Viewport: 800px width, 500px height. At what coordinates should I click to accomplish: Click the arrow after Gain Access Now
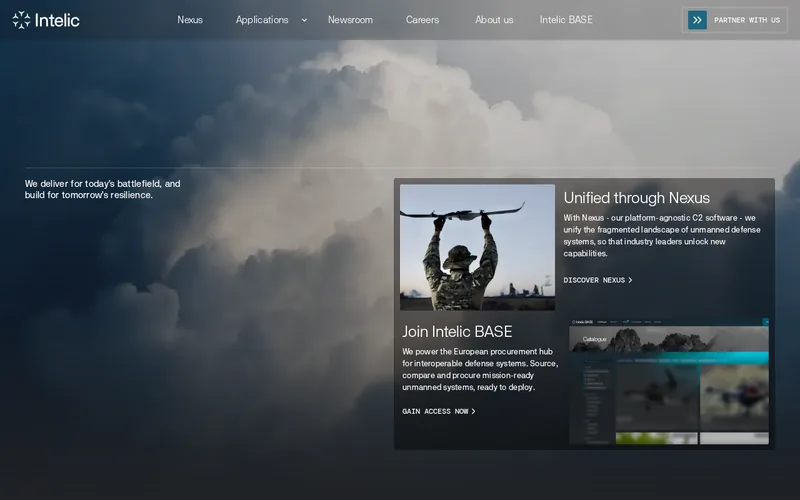click(x=473, y=411)
